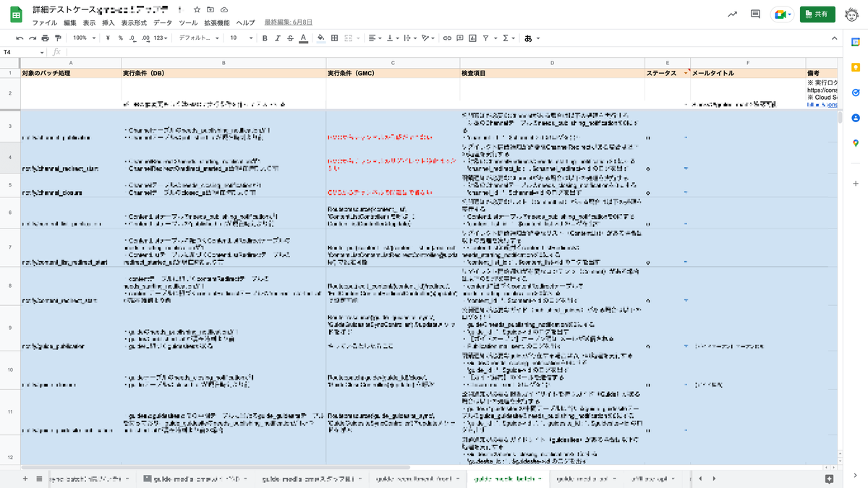Start a Google Meet call
Image resolution: width=868 pixels, height=488 pixels.
coord(783,14)
